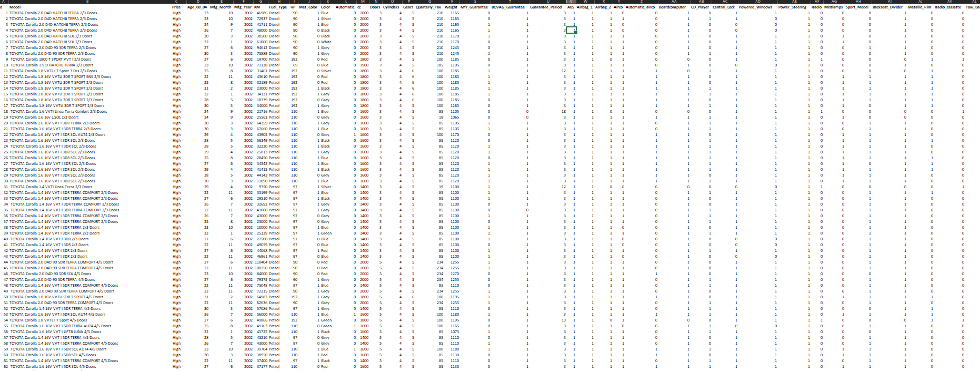Click the Age_08_04 header cell
The height and width of the screenshot is (371, 980).
tap(197, 7)
